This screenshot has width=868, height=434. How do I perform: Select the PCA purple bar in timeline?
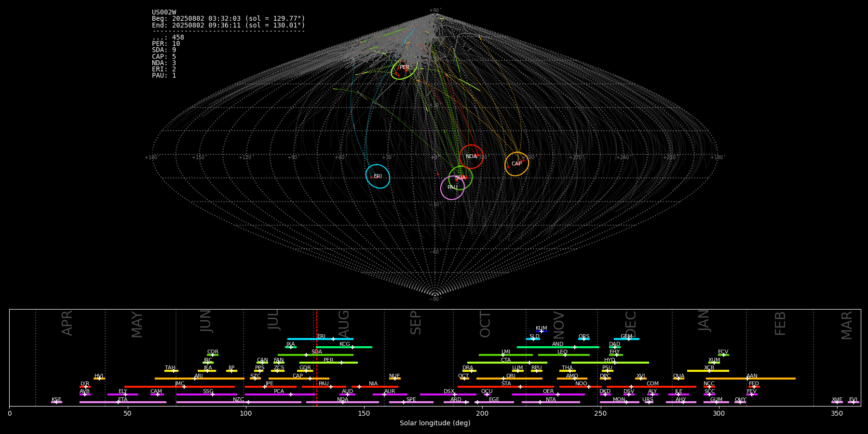click(x=280, y=394)
